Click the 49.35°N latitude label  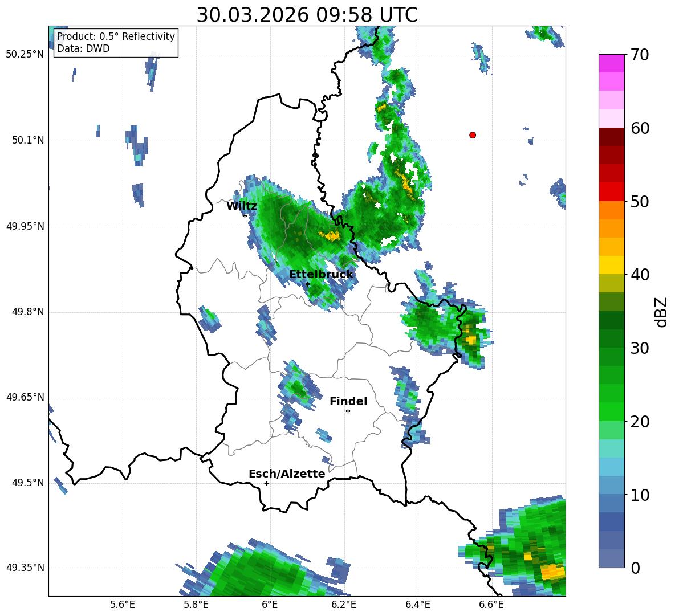point(25,568)
